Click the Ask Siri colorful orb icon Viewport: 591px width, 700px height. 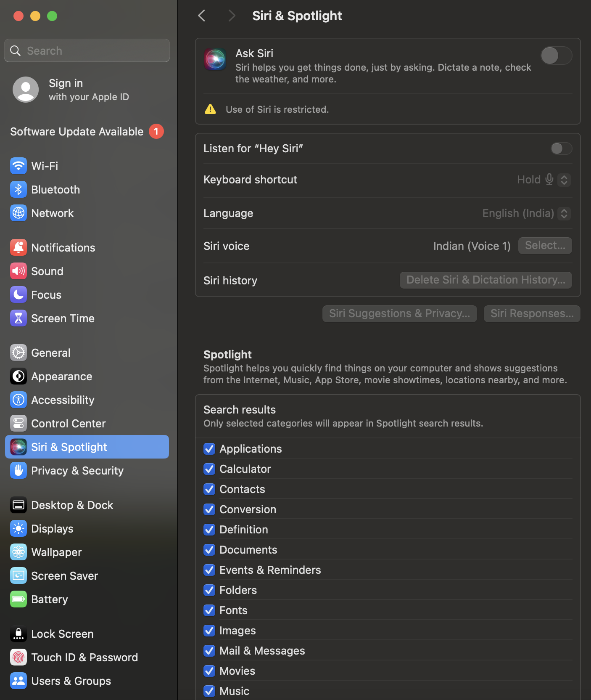click(215, 59)
